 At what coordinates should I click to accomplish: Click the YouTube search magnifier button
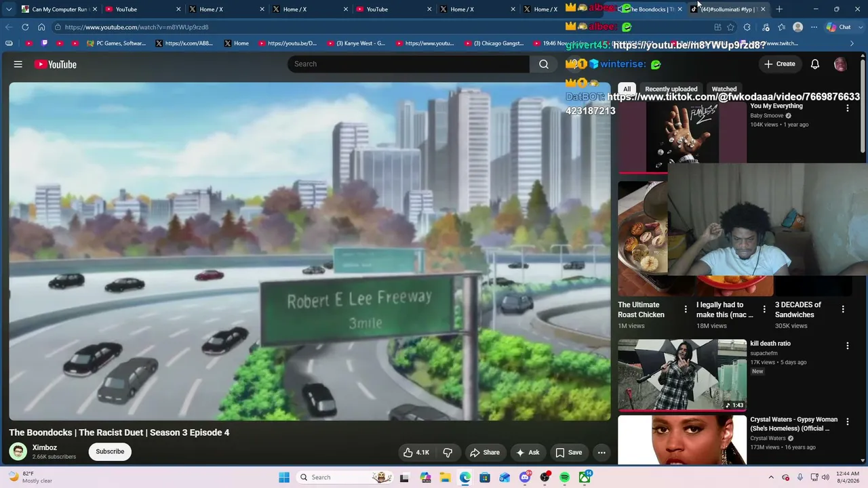click(x=544, y=64)
